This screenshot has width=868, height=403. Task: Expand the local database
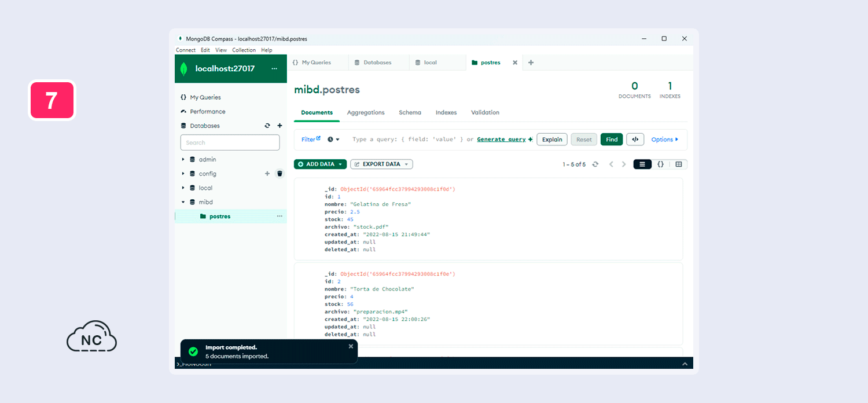[183, 188]
